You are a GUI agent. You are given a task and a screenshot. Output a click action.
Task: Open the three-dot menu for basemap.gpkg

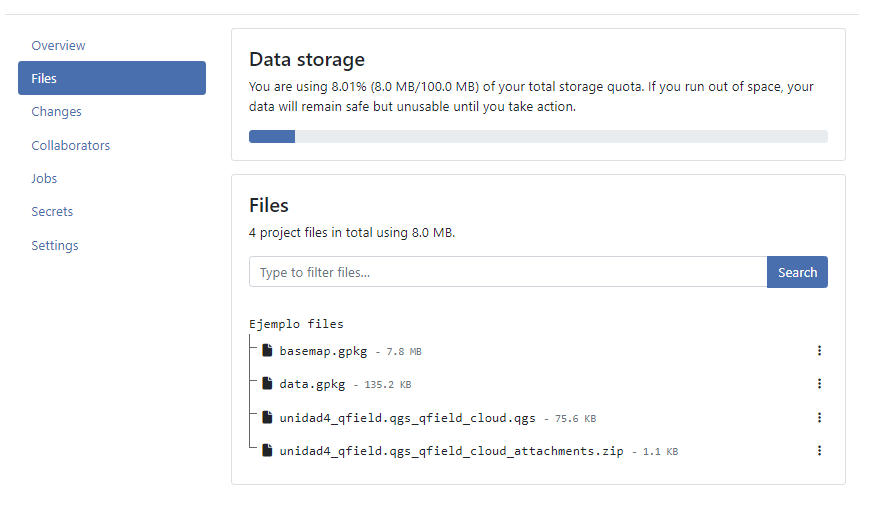tap(819, 350)
